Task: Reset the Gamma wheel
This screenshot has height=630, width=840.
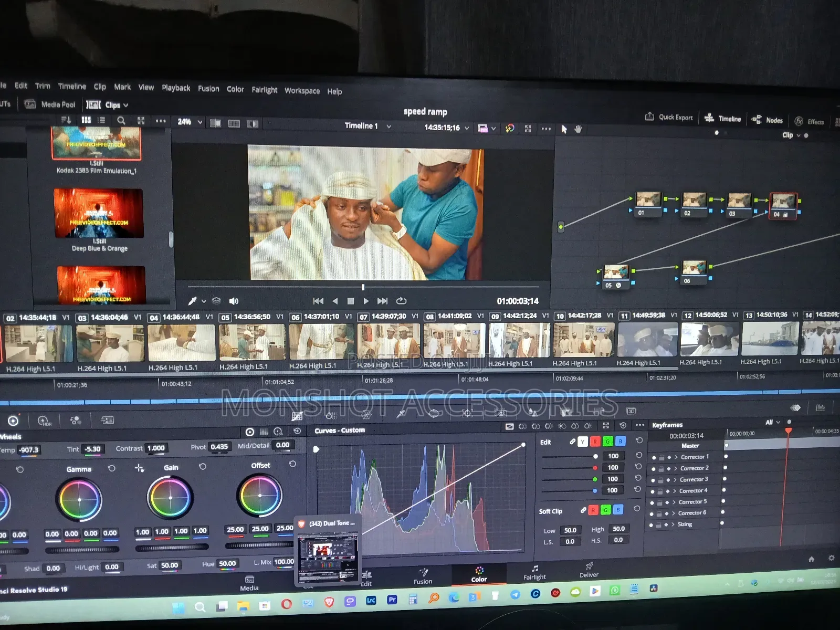Action: [x=111, y=468]
